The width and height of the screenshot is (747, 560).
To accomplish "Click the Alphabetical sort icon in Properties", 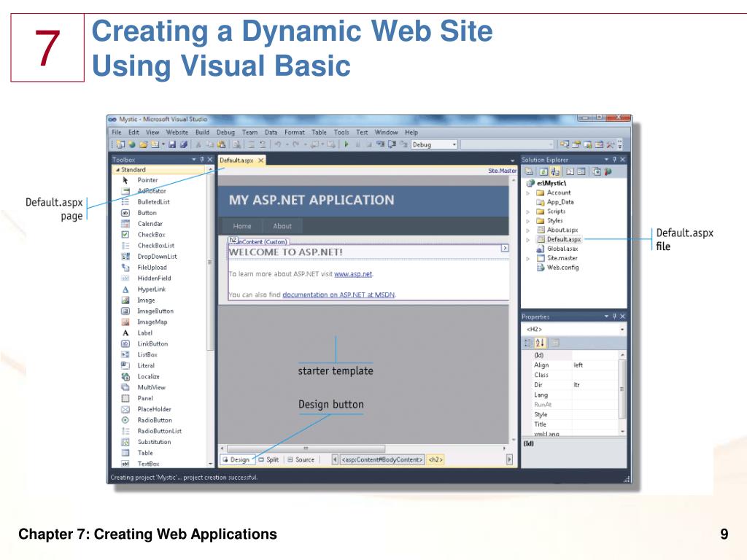I will click(x=541, y=343).
